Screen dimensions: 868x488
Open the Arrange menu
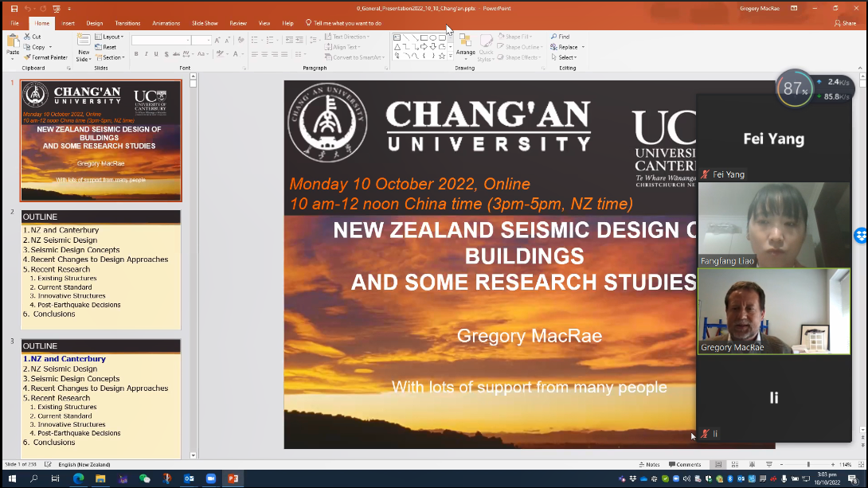point(466,45)
